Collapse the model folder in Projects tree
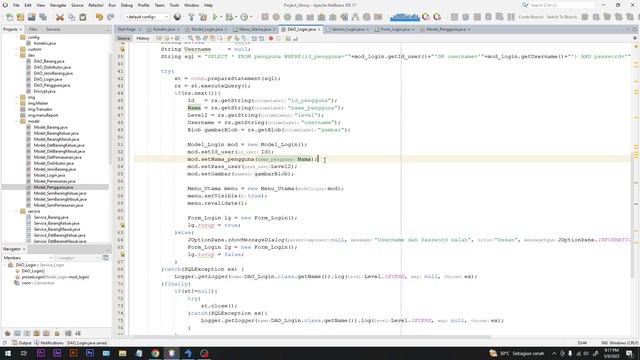The height and width of the screenshot is (360, 640). coord(17,121)
